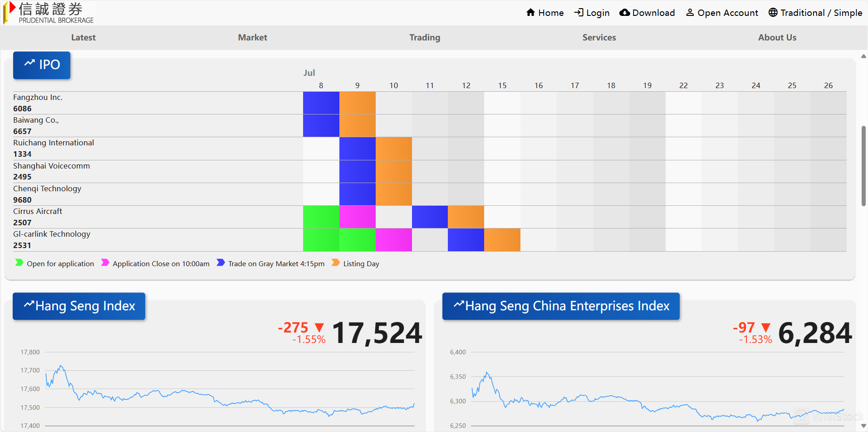Open the Market menu
The width and height of the screenshot is (868, 432).
pos(252,38)
